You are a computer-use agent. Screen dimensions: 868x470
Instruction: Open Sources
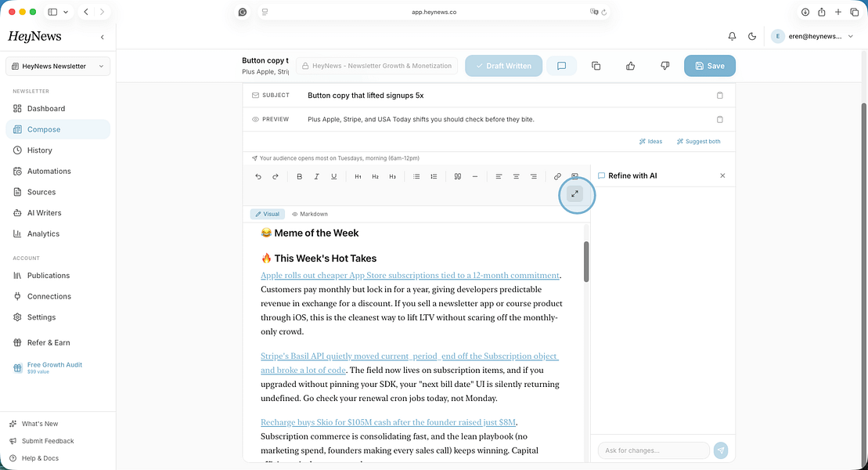click(58, 192)
